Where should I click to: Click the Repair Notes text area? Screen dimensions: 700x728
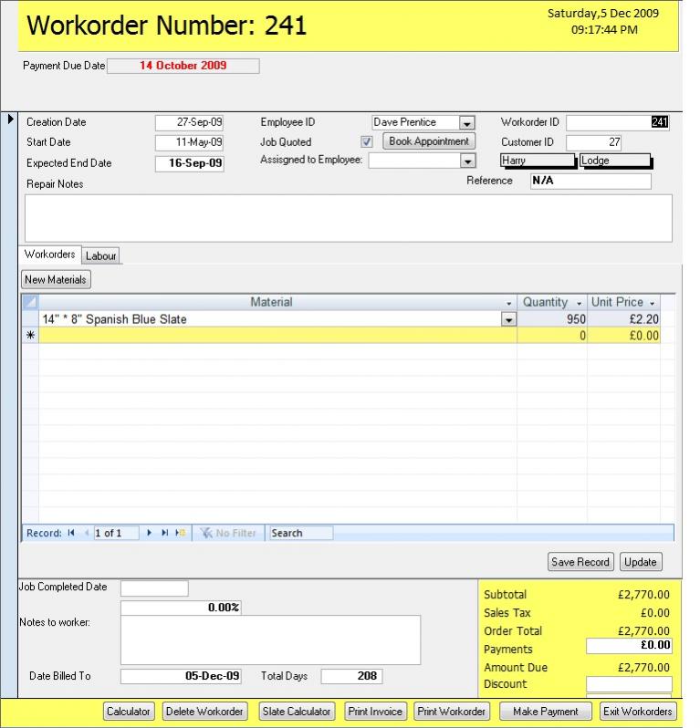[x=349, y=218]
